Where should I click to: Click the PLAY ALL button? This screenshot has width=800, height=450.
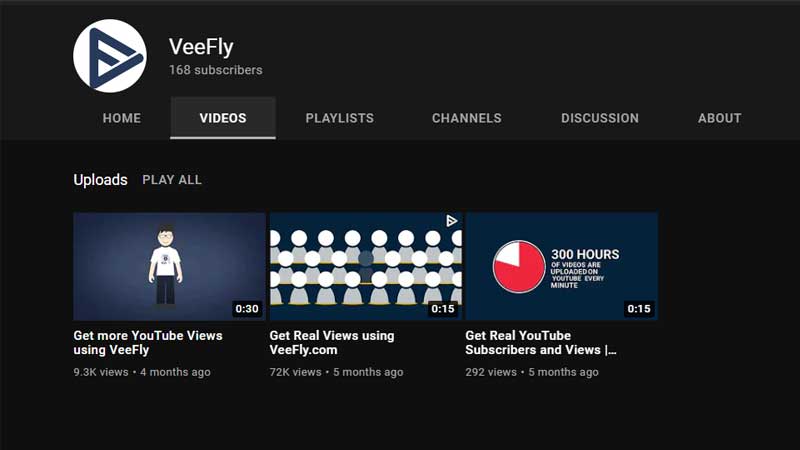(172, 180)
